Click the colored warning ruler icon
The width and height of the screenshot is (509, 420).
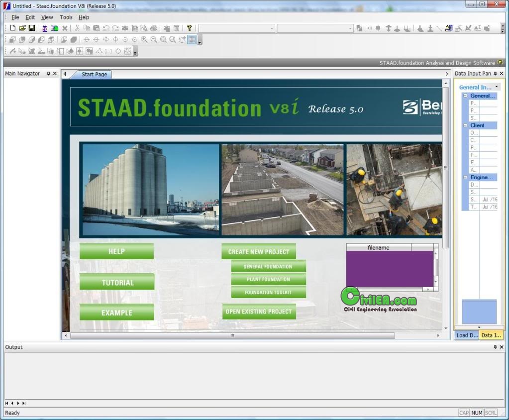point(449,28)
